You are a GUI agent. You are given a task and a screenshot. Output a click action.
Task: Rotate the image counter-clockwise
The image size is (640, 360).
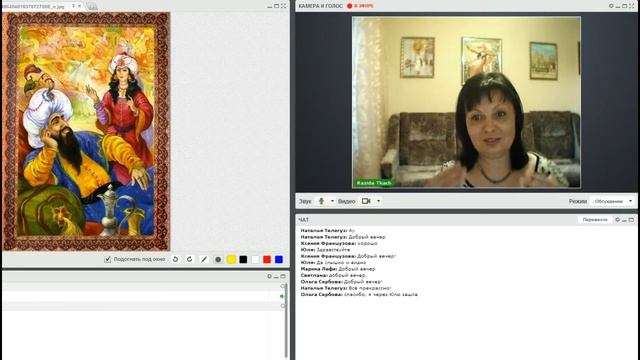[175, 259]
